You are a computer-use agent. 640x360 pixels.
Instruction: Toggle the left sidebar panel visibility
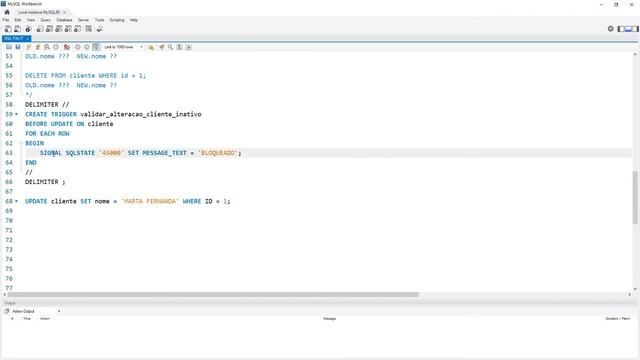point(621,29)
